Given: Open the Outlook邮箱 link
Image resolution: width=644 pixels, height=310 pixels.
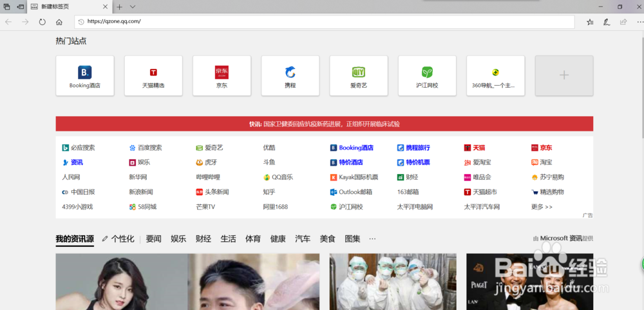Looking at the screenshot, I should pyautogui.click(x=351, y=192).
